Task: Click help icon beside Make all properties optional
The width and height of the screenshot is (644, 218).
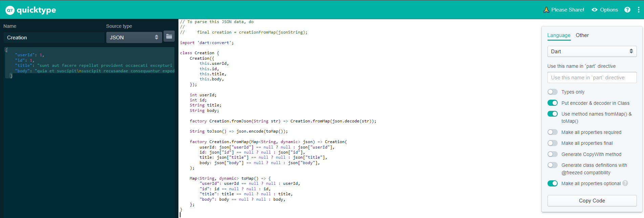Action: (625, 183)
